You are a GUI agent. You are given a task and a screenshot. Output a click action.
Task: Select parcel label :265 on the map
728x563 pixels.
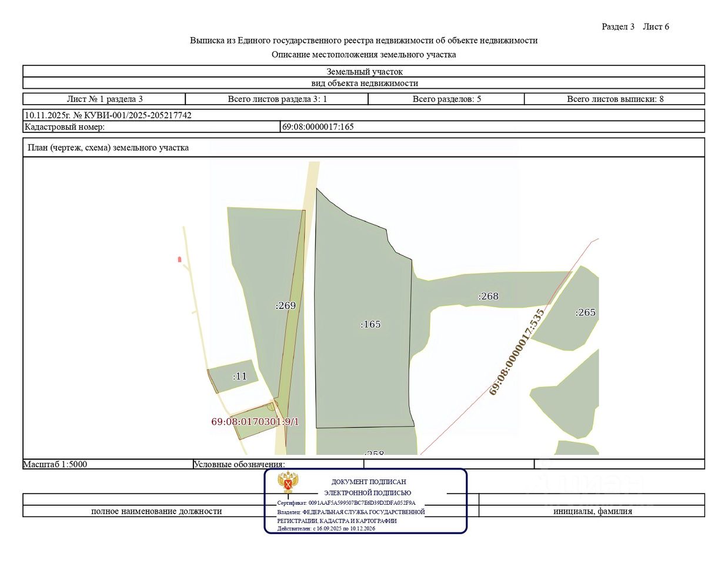click(x=585, y=312)
